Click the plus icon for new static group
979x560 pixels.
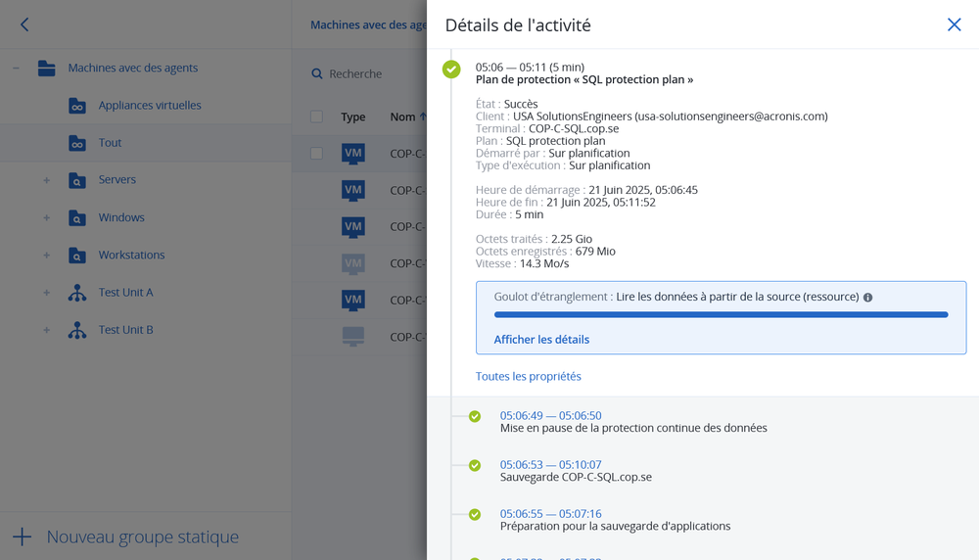point(22,537)
